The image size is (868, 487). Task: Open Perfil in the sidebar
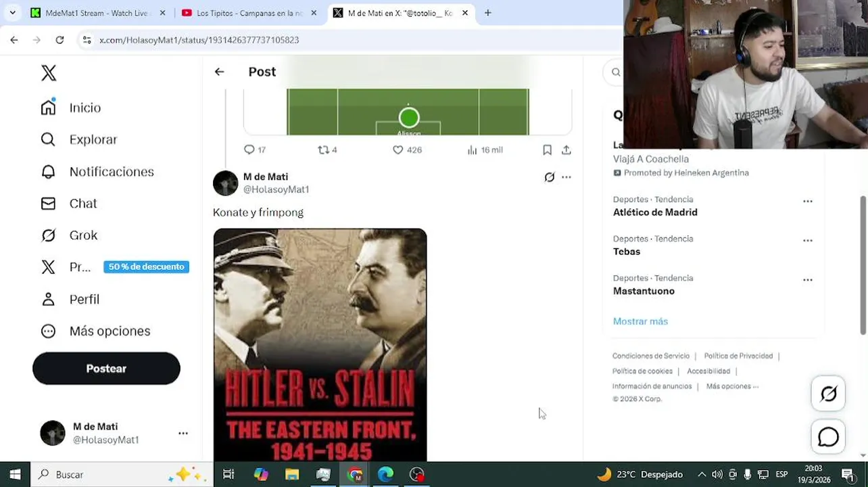coord(70,299)
